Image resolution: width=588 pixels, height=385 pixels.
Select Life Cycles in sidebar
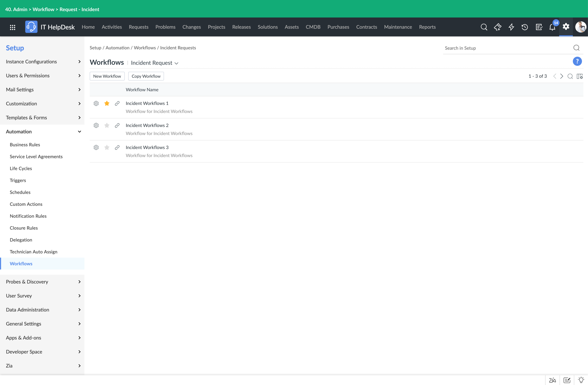(x=21, y=169)
